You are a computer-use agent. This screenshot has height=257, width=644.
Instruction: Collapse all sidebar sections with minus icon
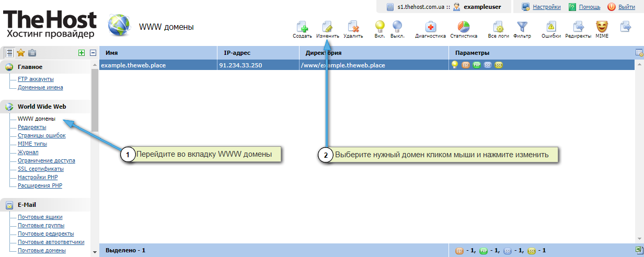93,53
